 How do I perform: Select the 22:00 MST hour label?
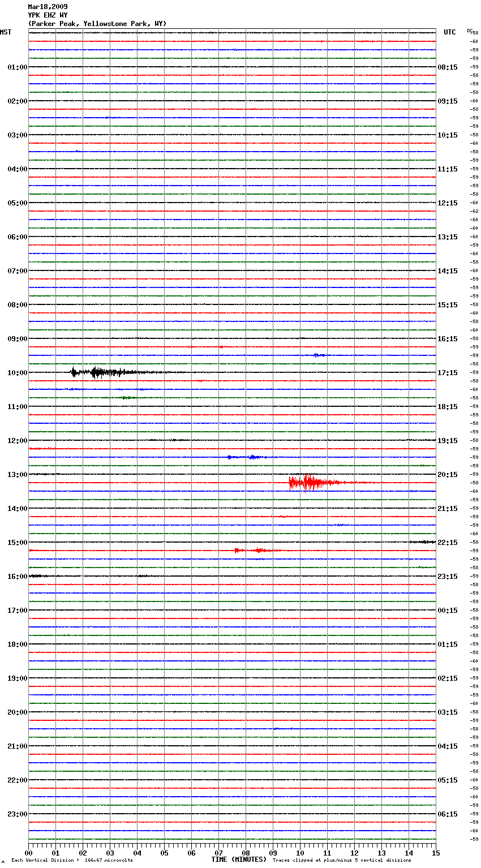pos(17,780)
